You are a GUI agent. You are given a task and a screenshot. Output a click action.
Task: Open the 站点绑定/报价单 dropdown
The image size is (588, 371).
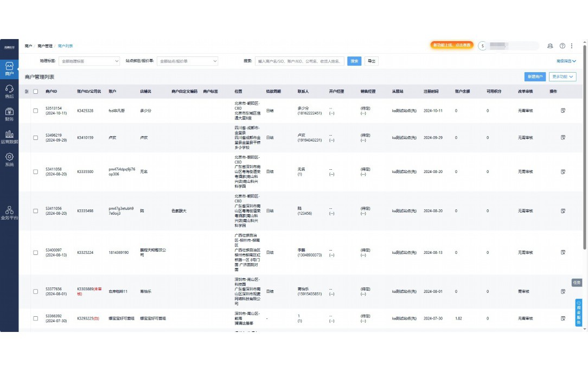coord(187,61)
